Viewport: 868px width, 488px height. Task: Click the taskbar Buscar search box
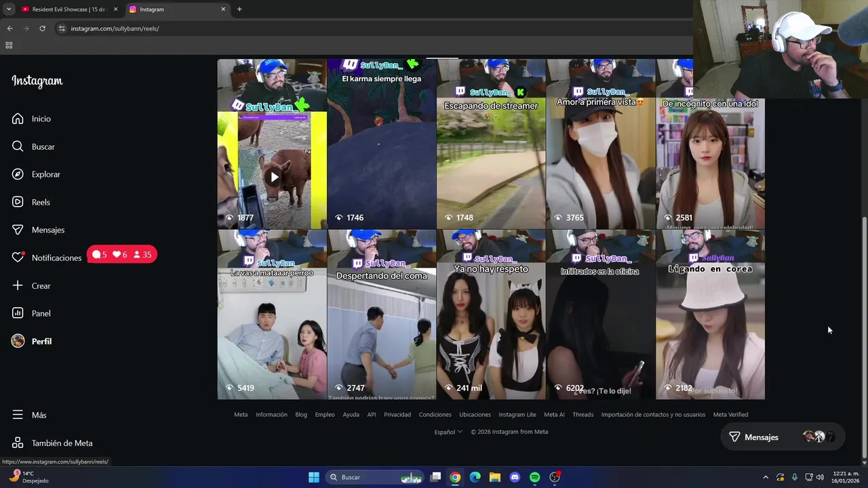376,477
